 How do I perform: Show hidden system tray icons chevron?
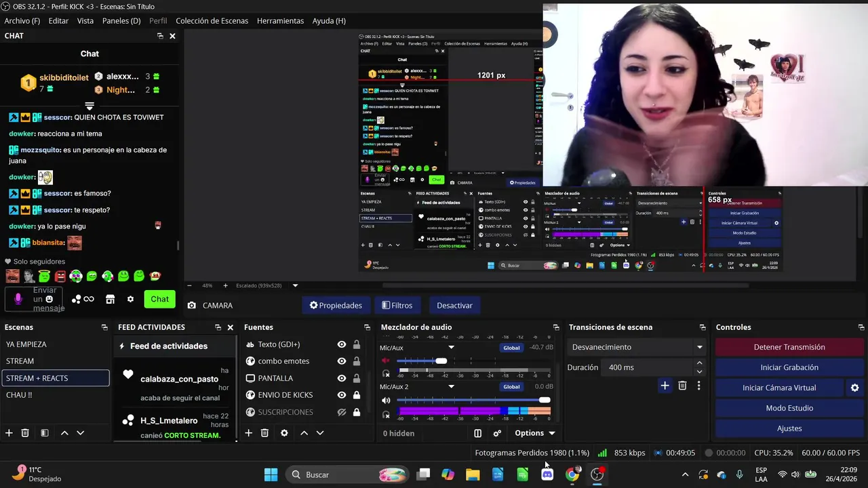coord(685,474)
